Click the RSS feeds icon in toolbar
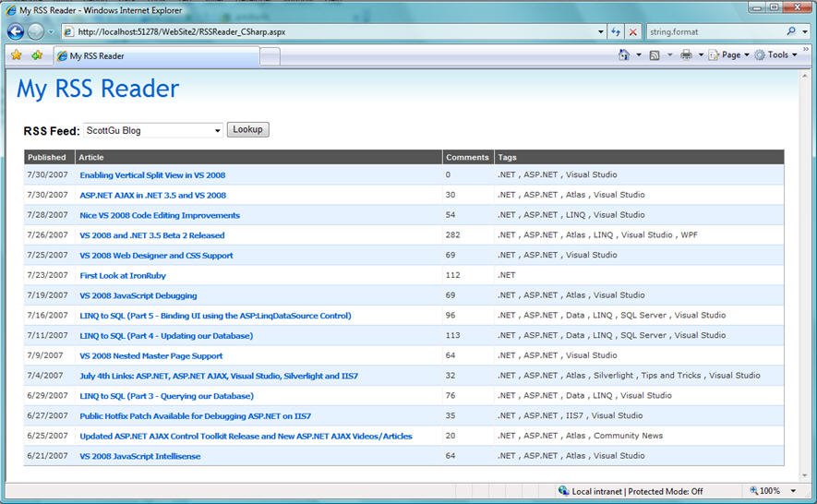This screenshot has width=817, height=504. [655, 54]
